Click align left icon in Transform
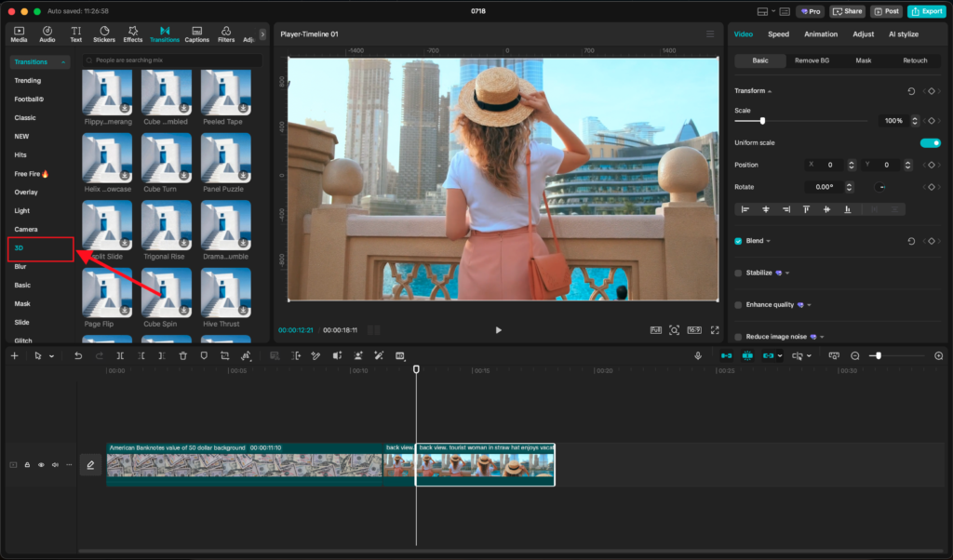Screen dimensions: 953x560 [745, 209]
